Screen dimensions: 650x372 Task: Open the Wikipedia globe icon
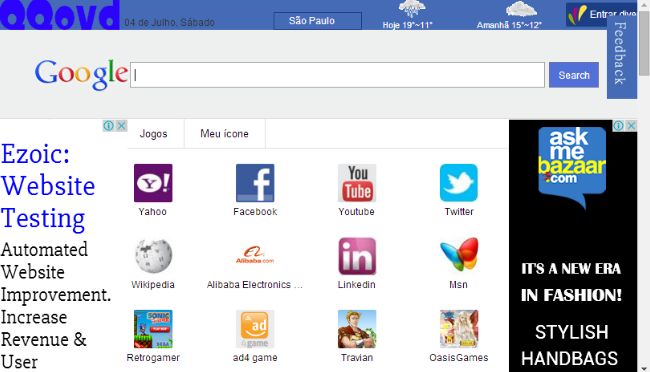tap(153, 256)
